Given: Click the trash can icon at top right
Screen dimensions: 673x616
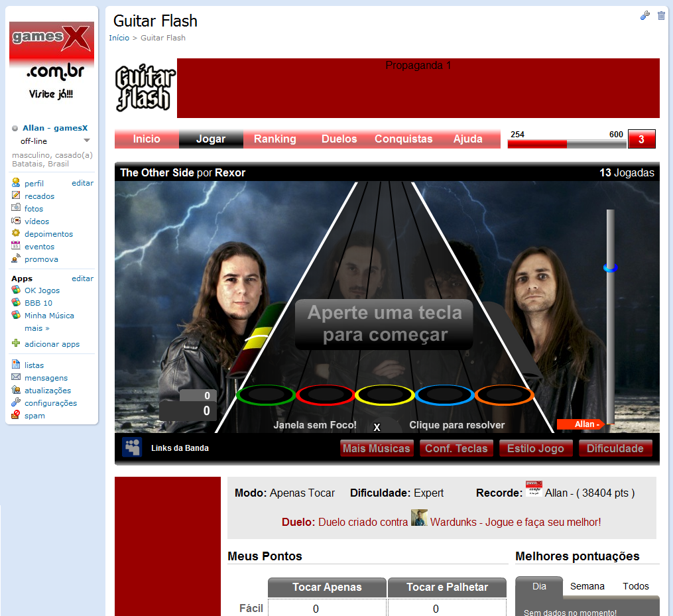Looking at the screenshot, I should coord(662,16).
